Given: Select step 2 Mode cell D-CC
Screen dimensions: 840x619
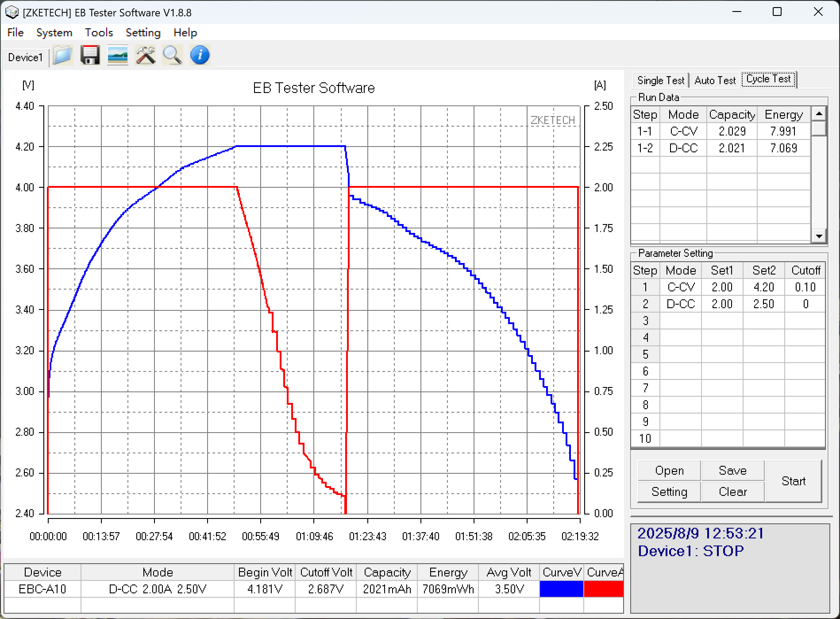Looking at the screenshot, I should tap(681, 304).
